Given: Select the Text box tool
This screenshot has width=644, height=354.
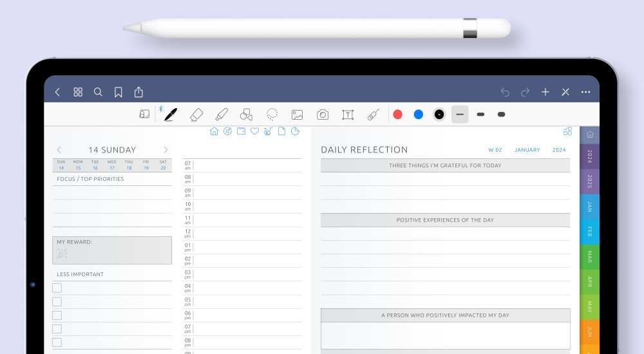Looking at the screenshot, I should coord(348,115).
